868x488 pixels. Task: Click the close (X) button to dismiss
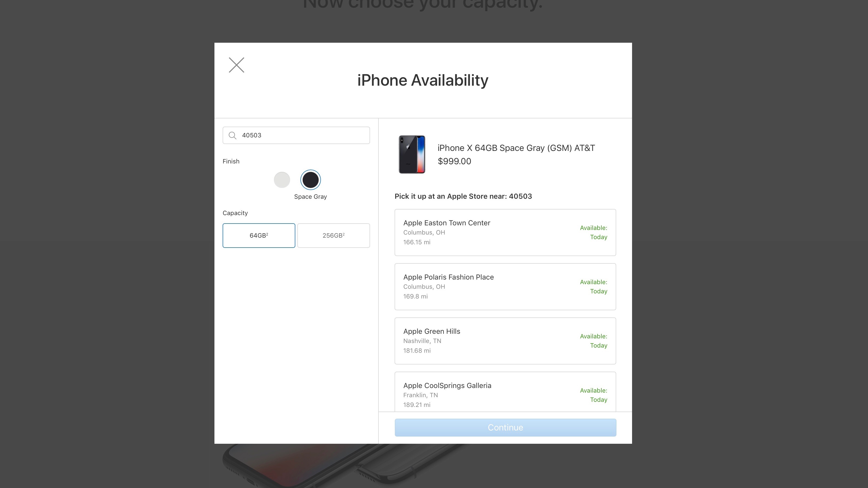pyautogui.click(x=236, y=64)
